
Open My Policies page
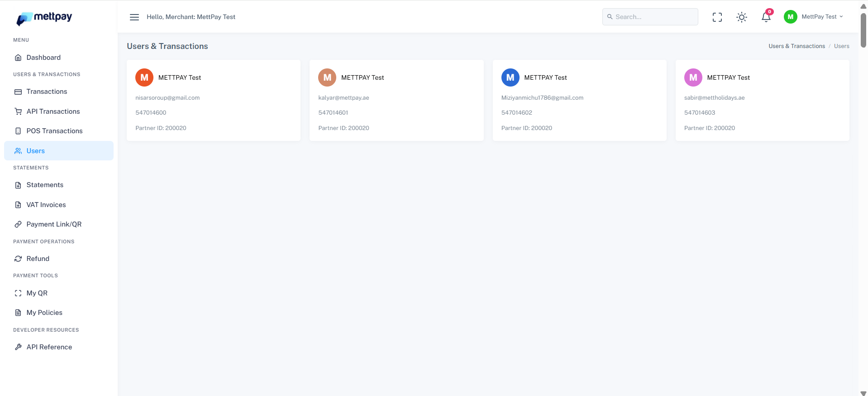tap(59, 313)
